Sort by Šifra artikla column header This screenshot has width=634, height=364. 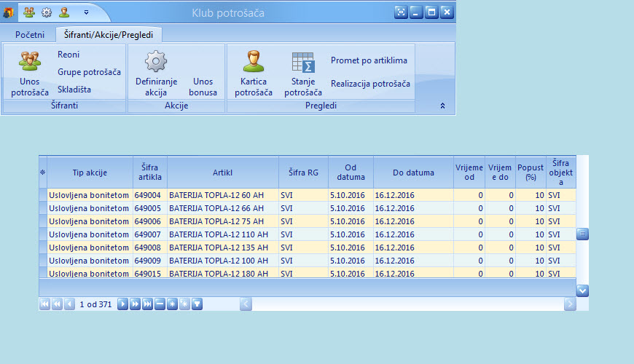[150, 173]
